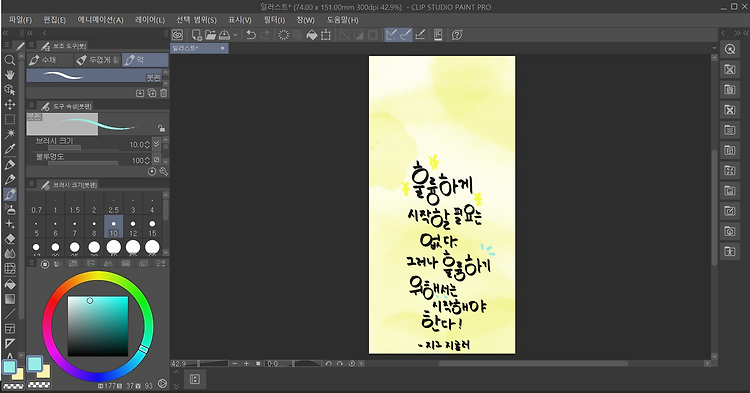Select the Zoom magnifier tool
This screenshot has height=393, width=750.
pyautogui.click(x=10, y=60)
